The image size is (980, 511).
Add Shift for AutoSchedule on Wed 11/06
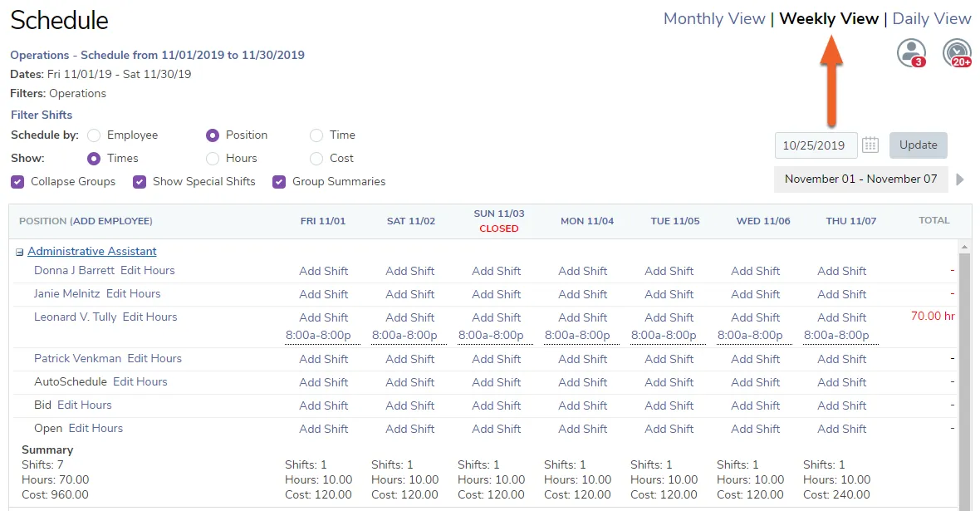tap(755, 383)
